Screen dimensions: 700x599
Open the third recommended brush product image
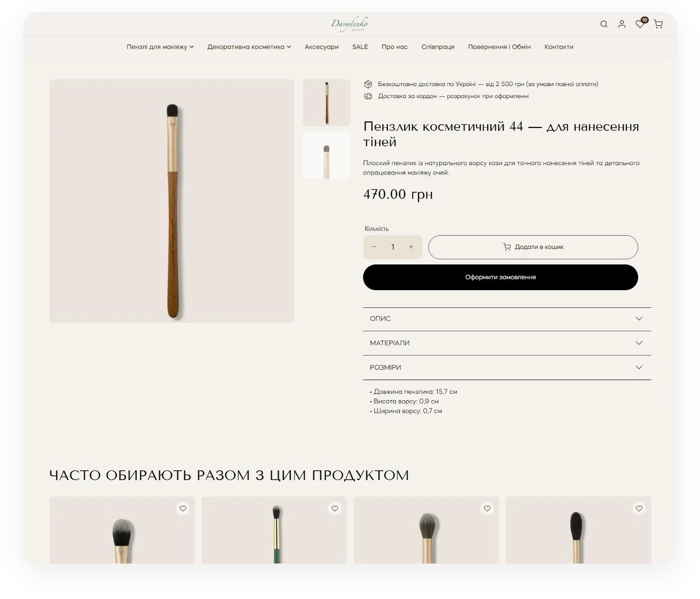tap(426, 530)
